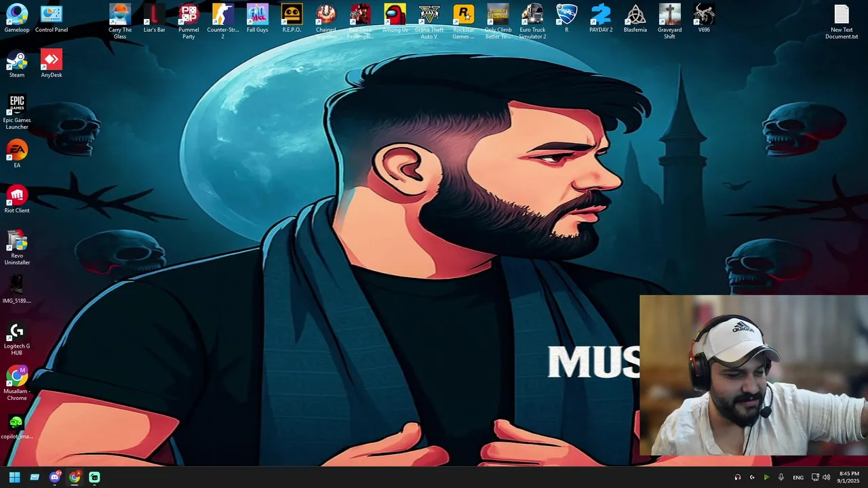Select the Liar's Bar shortcut

(x=154, y=18)
